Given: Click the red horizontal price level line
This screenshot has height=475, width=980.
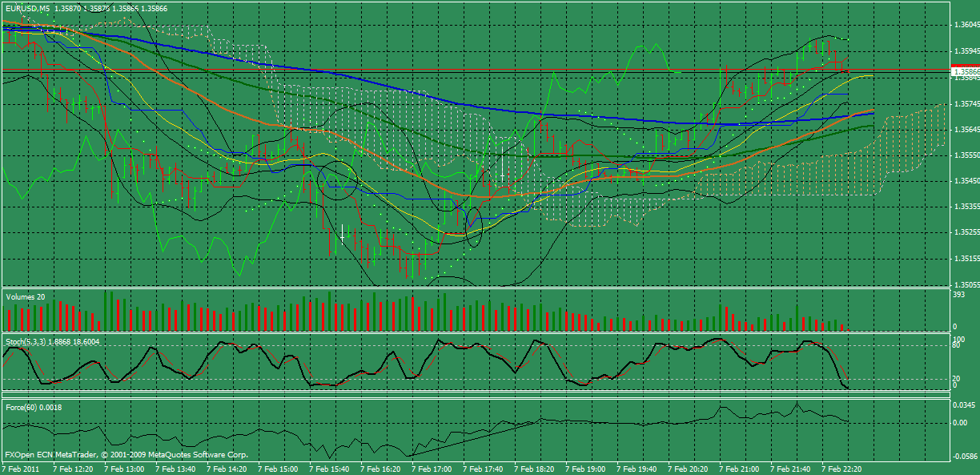Looking at the screenshot, I should [x=400, y=70].
